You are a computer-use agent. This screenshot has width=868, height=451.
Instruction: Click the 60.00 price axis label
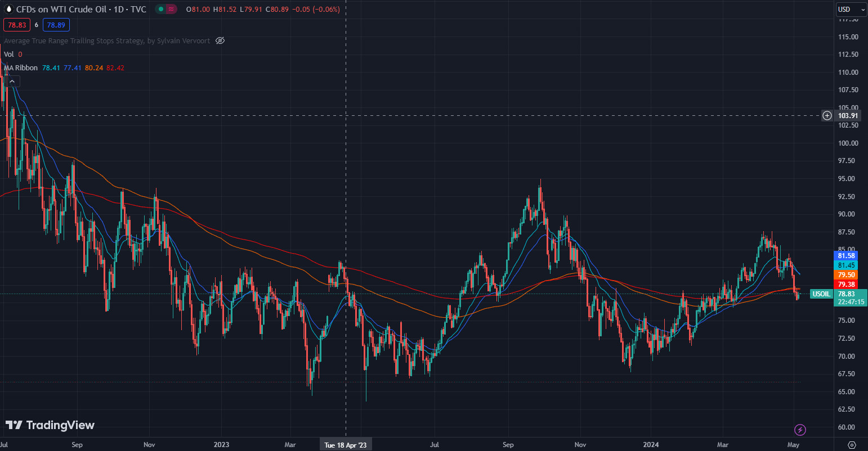point(848,427)
